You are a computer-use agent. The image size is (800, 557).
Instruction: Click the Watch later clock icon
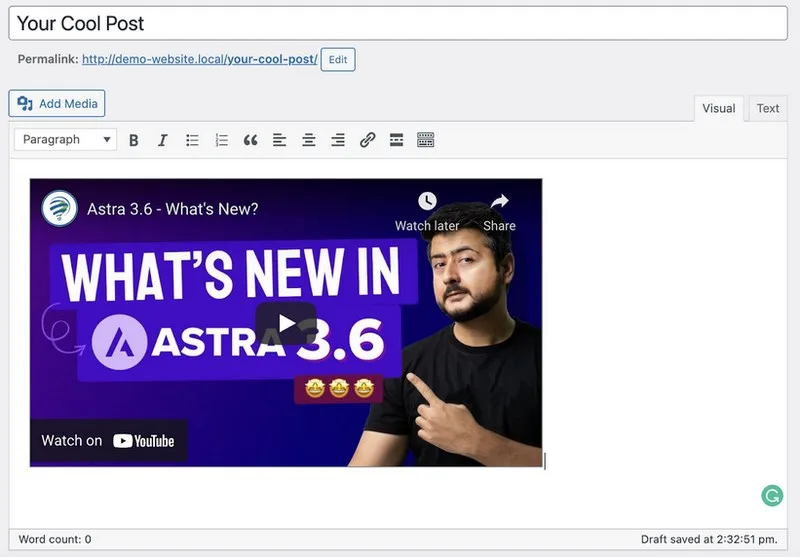click(427, 201)
